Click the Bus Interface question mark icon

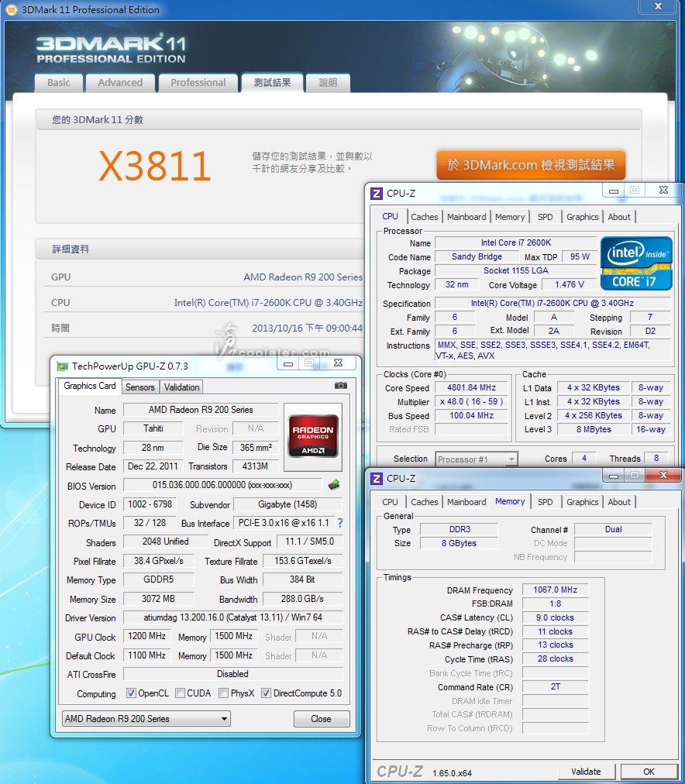339,523
